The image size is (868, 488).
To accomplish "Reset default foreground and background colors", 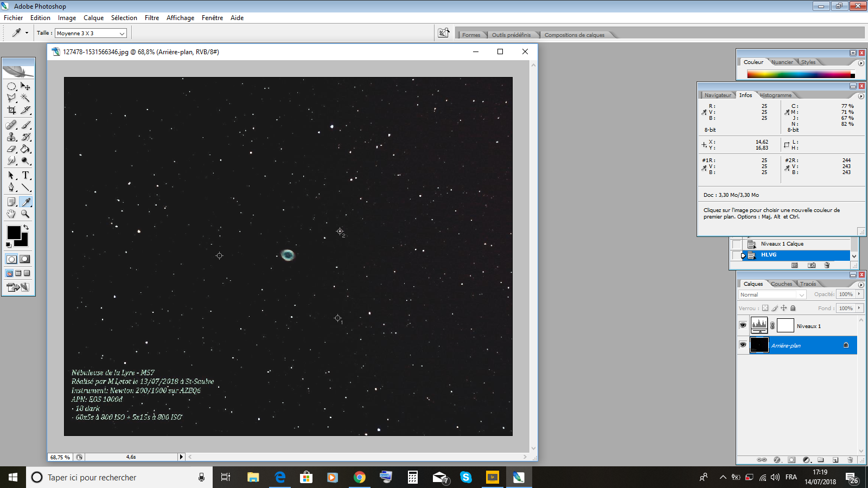I will point(8,245).
